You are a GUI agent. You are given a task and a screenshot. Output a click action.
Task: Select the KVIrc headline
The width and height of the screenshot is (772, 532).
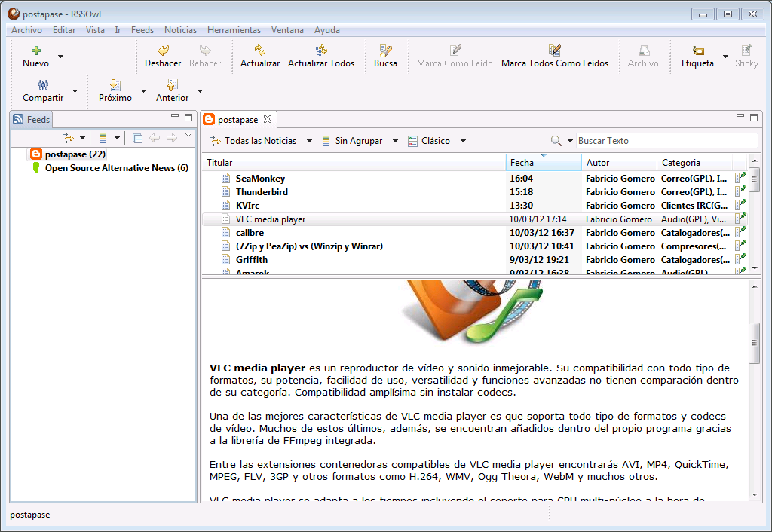247,205
